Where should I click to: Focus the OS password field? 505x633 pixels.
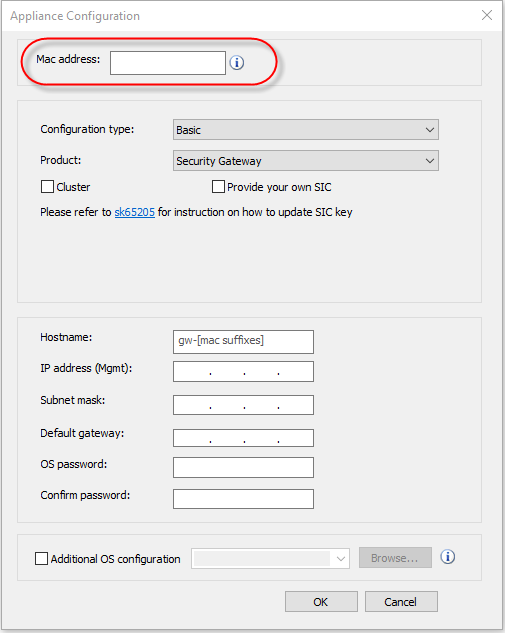(x=243, y=467)
